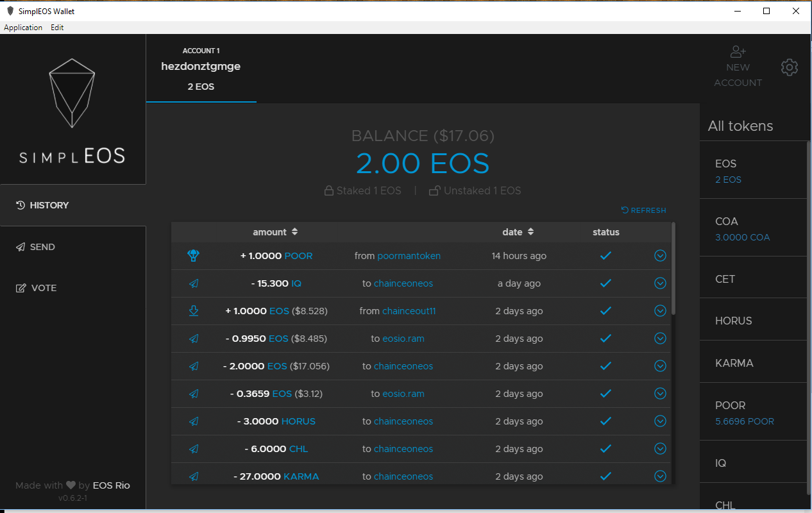Click the send icon beside -2.0000 EOS
This screenshot has height=513, width=812.
(x=194, y=366)
